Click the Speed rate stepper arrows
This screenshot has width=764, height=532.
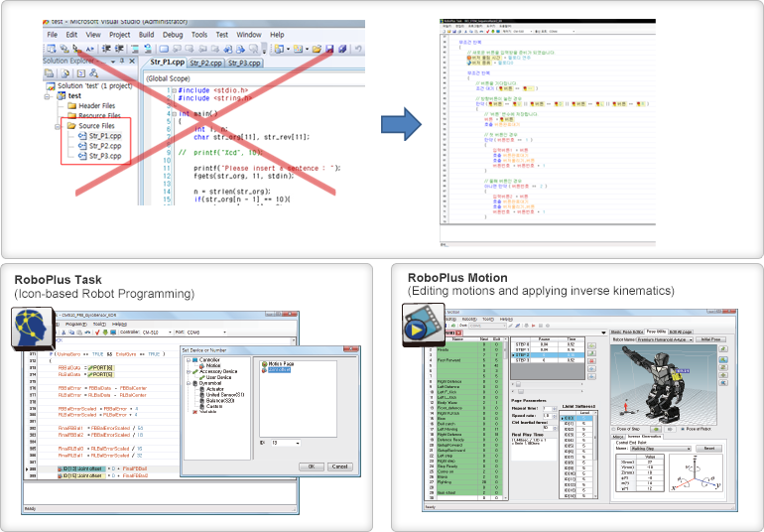pos(555,416)
